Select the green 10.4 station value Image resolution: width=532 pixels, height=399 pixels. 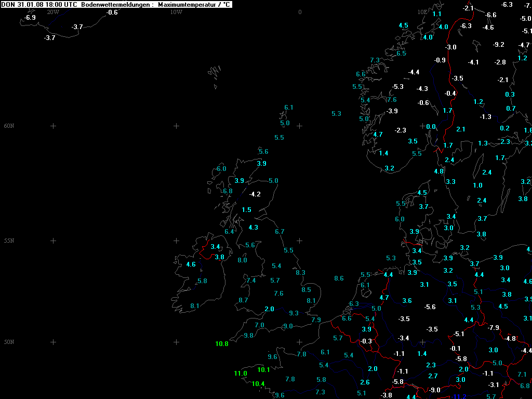click(x=258, y=384)
